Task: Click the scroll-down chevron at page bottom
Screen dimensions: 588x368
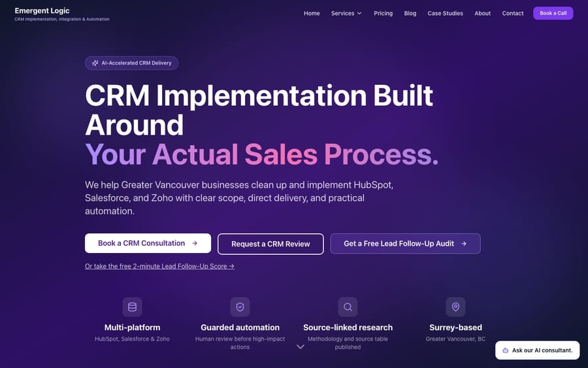Action: [x=301, y=347]
